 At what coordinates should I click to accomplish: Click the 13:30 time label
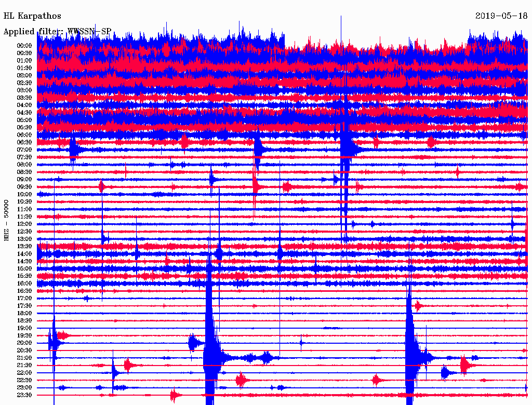pyautogui.click(x=24, y=246)
